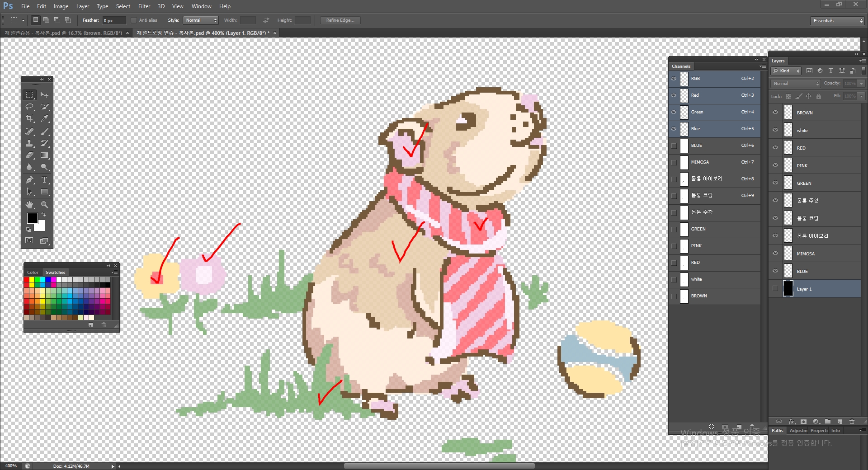This screenshot has width=868, height=470.
Task: Hide the RGB channel visibility eye
Action: tap(674, 79)
